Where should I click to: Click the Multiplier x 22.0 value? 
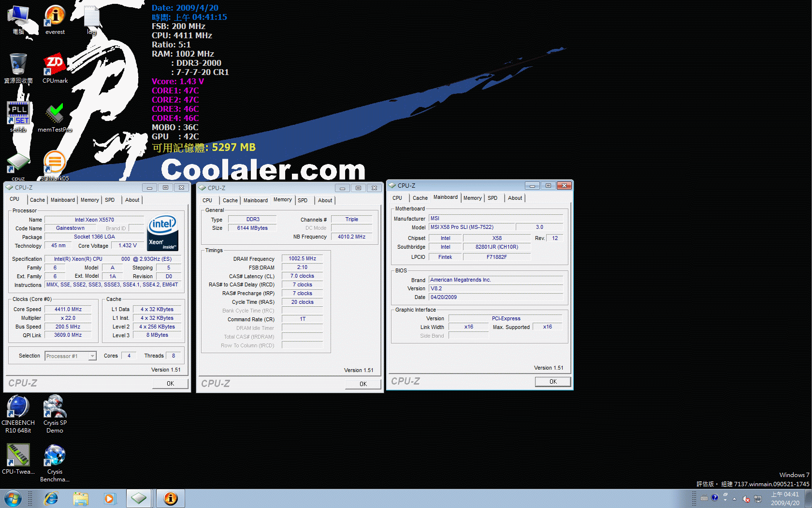point(68,318)
